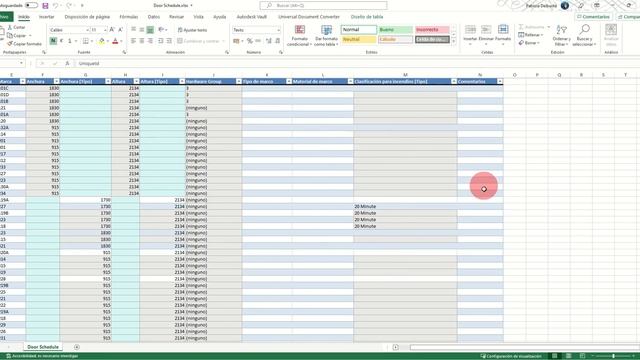Toggle underline (S) formatting

[x=70, y=41]
